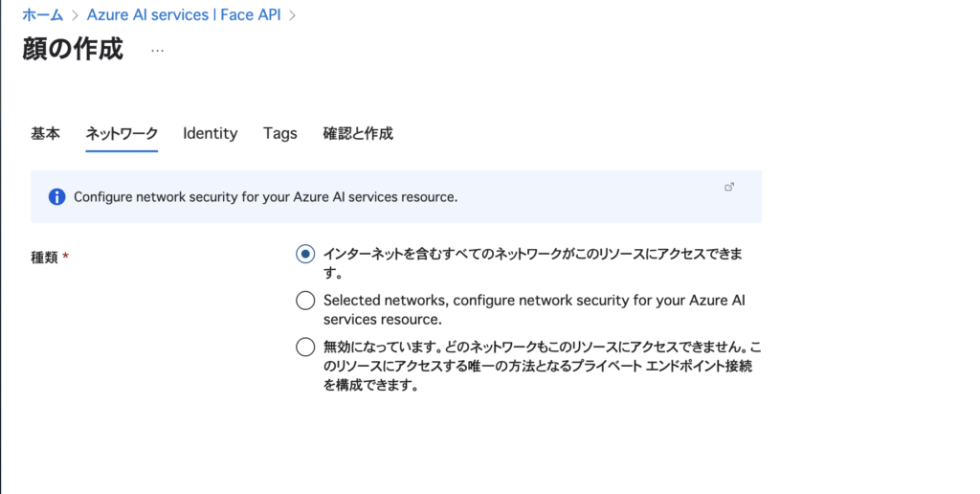The height and width of the screenshot is (494, 980).
Task: Click the Selected networks option description text
Action: point(534,309)
